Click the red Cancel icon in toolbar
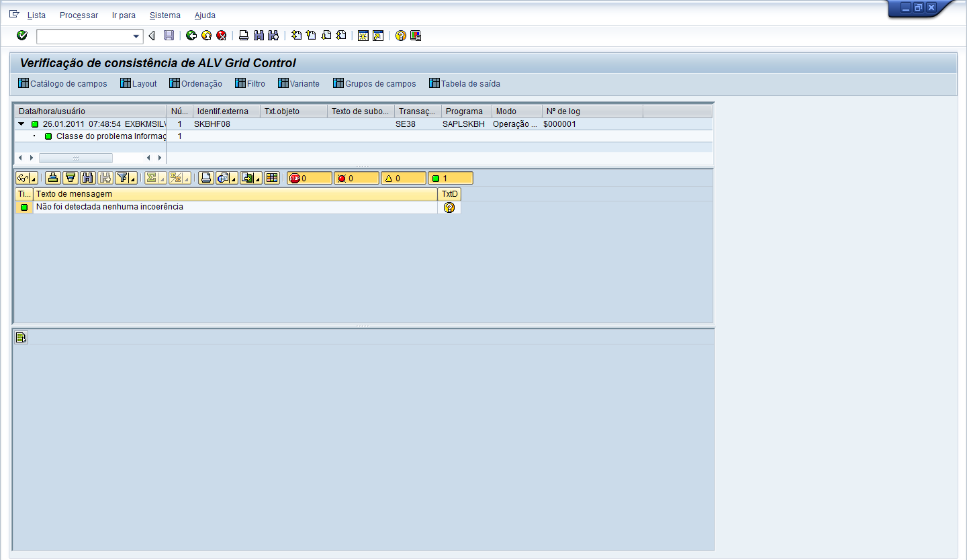 (x=221, y=36)
